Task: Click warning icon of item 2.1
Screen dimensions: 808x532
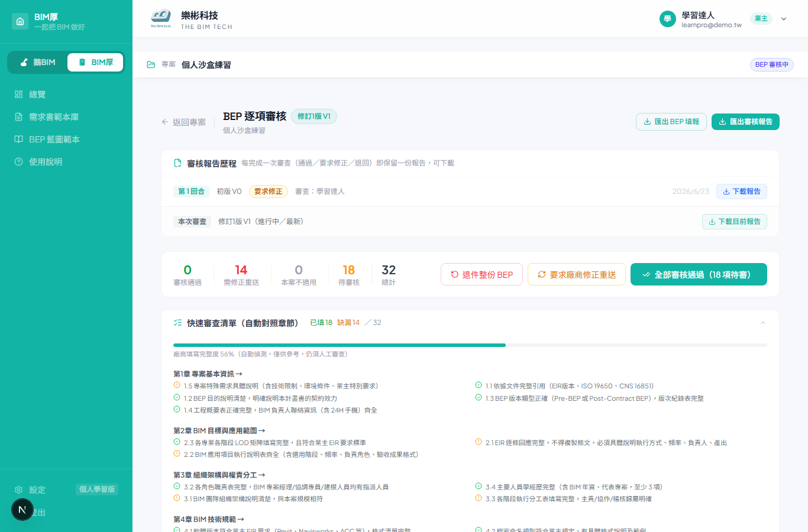Action: [479, 442]
